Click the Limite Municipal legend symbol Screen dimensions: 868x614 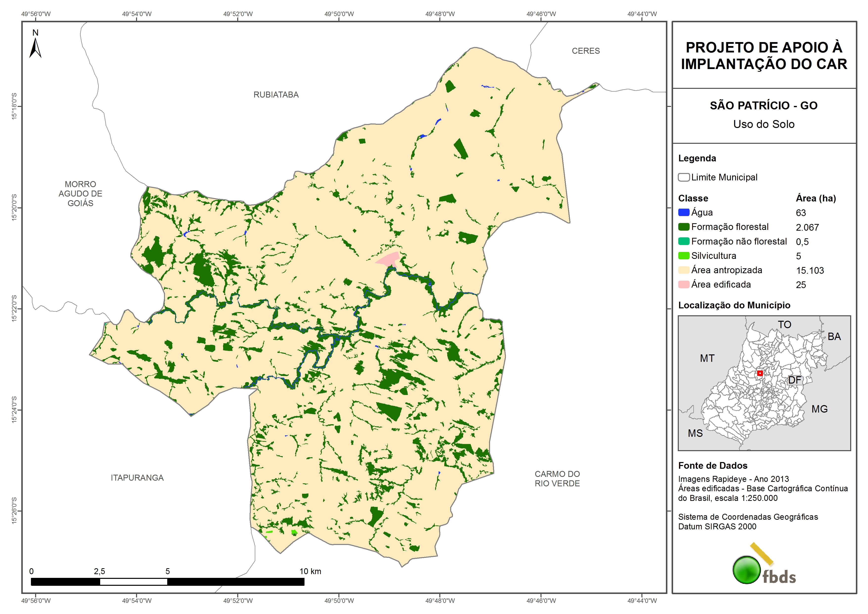[x=683, y=177]
